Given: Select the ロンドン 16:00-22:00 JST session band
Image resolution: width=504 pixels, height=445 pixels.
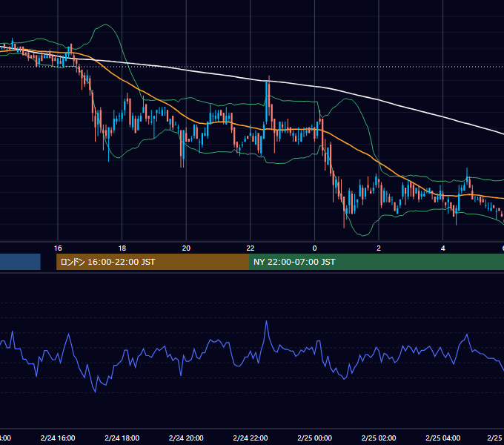Looking at the screenshot, I should 153,262.
